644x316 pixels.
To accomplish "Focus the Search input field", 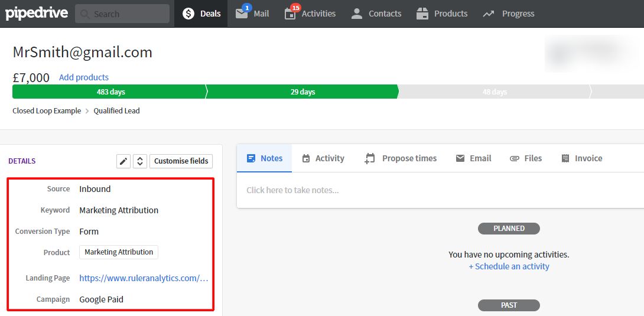I will (x=122, y=14).
